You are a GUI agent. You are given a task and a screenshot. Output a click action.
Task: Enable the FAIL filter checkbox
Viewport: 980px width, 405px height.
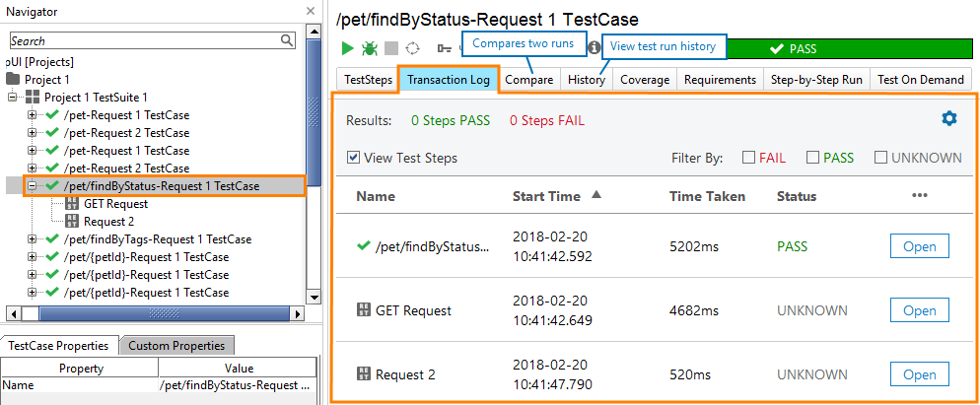pyautogui.click(x=748, y=158)
